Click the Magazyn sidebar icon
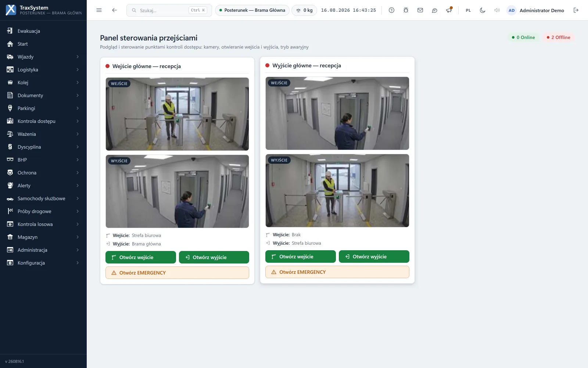This screenshot has height=368, width=588. [x=10, y=237]
